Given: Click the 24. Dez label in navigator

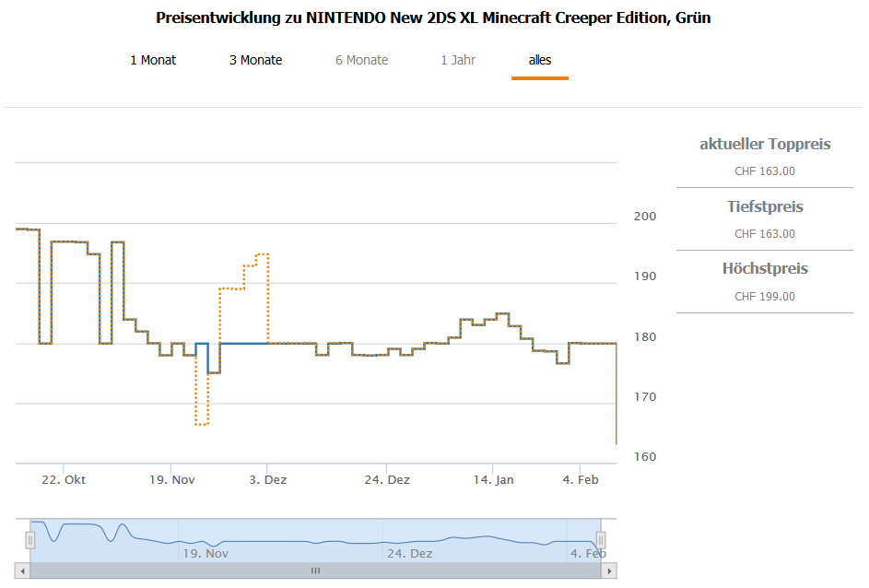Looking at the screenshot, I should 409,553.
